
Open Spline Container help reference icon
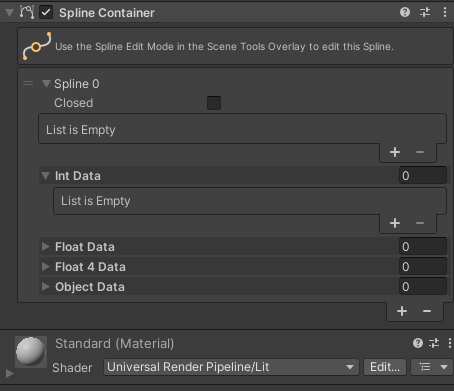tap(405, 12)
